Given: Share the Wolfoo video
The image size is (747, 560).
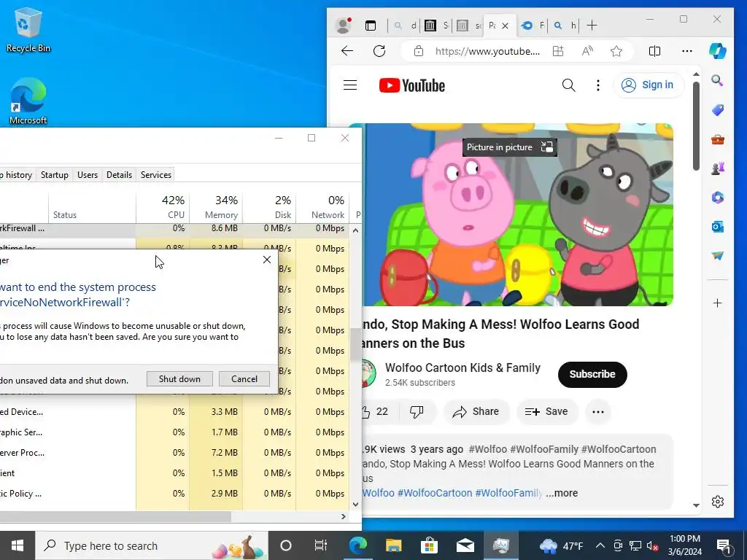Looking at the screenshot, I should 476,411.
